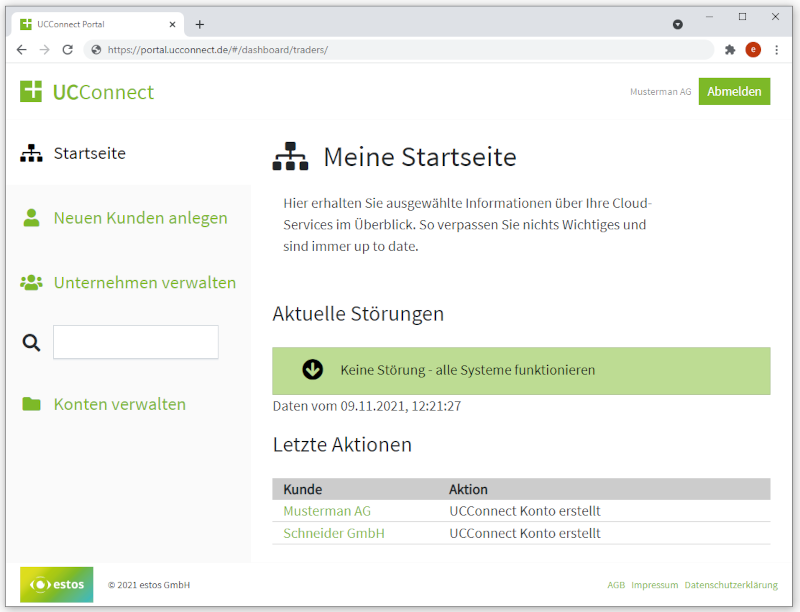Viewport: 800px width, 612px height.
Task: Open the Startseite menu item
Action: click(x=89, y=154)
